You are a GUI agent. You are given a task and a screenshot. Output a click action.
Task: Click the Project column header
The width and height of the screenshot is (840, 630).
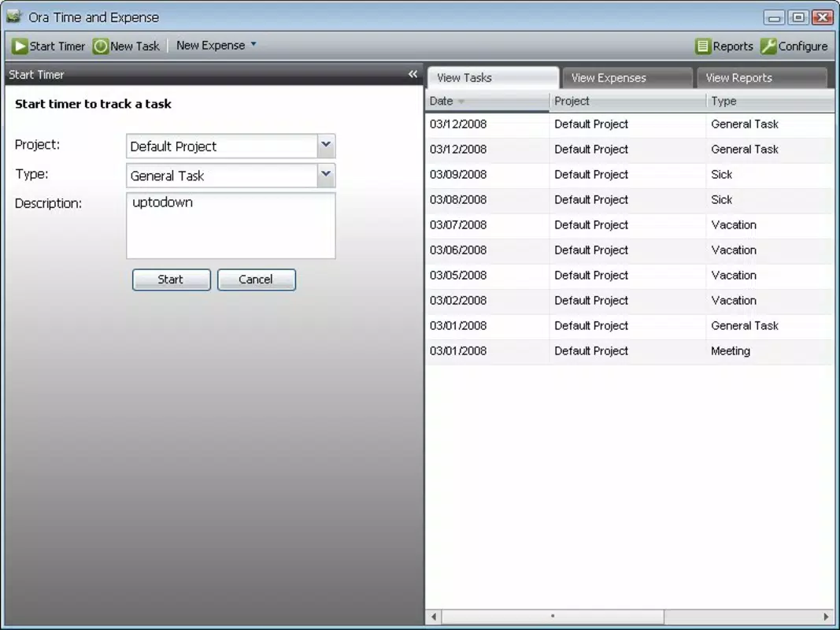627,101
